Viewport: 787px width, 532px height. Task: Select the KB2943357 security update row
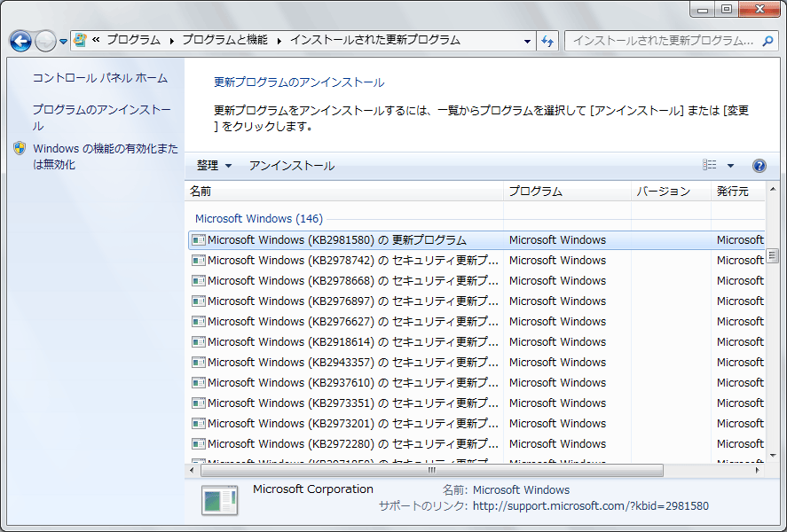[x=476, y=363]
